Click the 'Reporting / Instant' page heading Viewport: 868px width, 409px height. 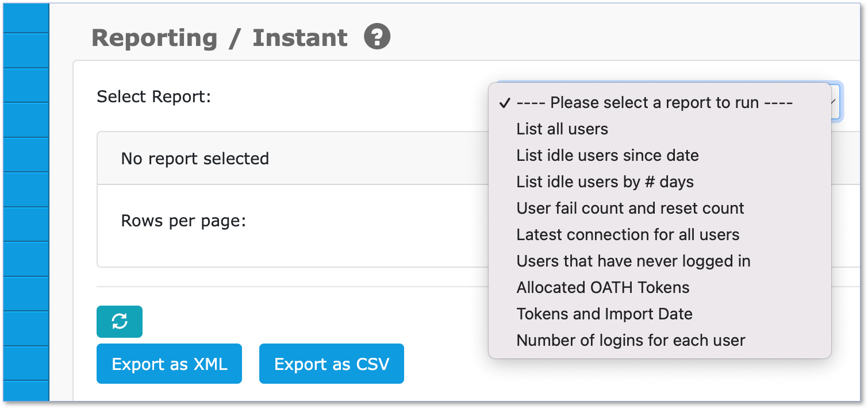tap(220, 38)
